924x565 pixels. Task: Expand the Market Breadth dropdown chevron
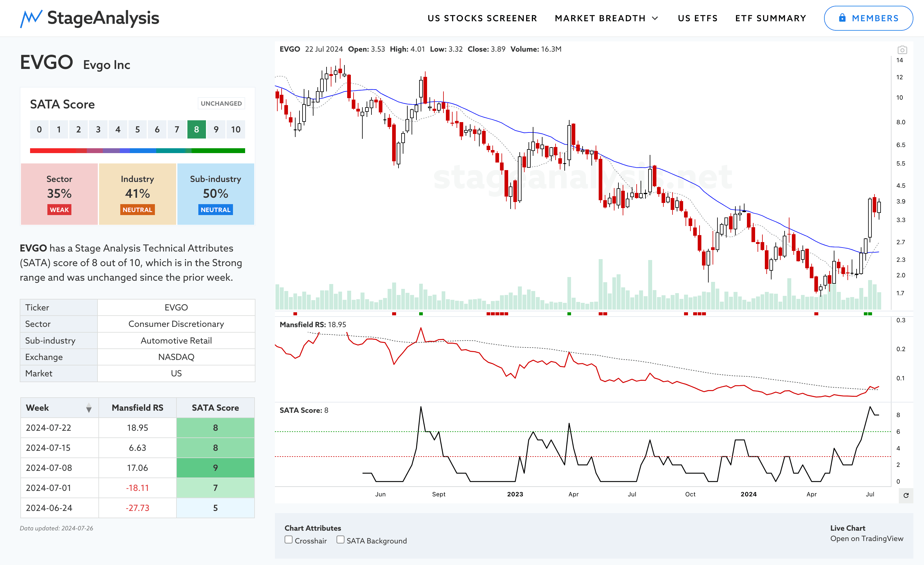pyautogui.click(x=655, y=18)
